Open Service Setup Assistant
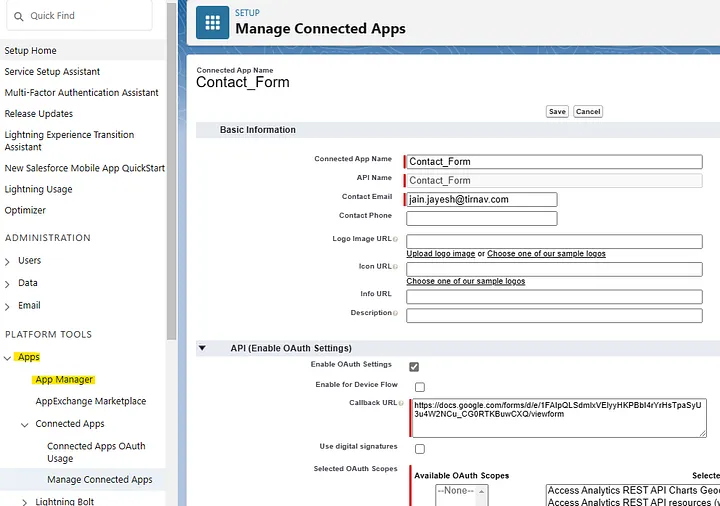 pos(52,72)
